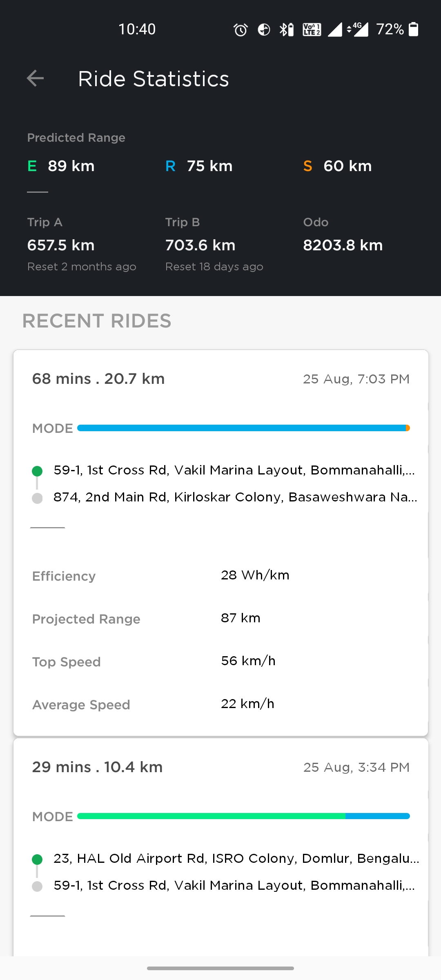Tap the battery icon showing 72%

(413, 29)
